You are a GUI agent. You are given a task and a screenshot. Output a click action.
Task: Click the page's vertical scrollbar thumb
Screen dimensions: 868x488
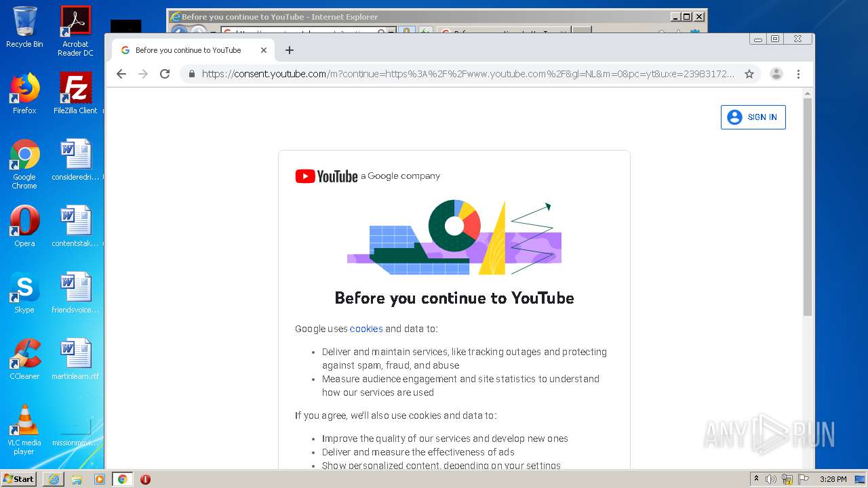pos(808,207)
